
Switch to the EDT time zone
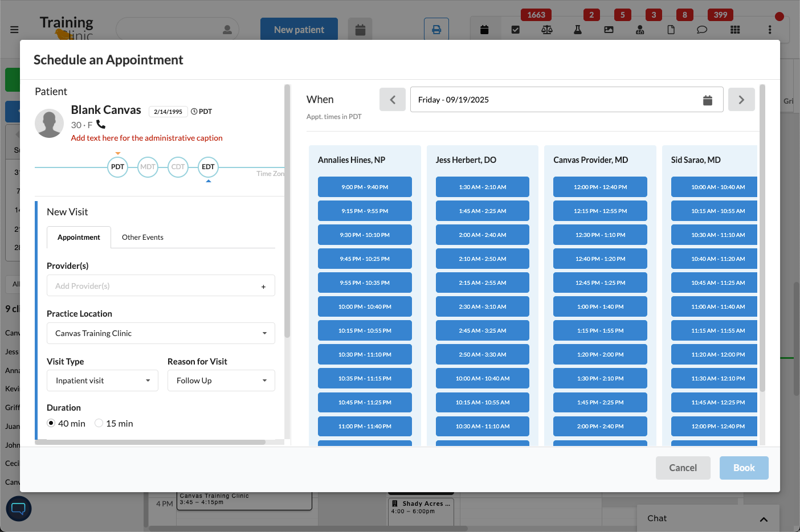(208, 167)
